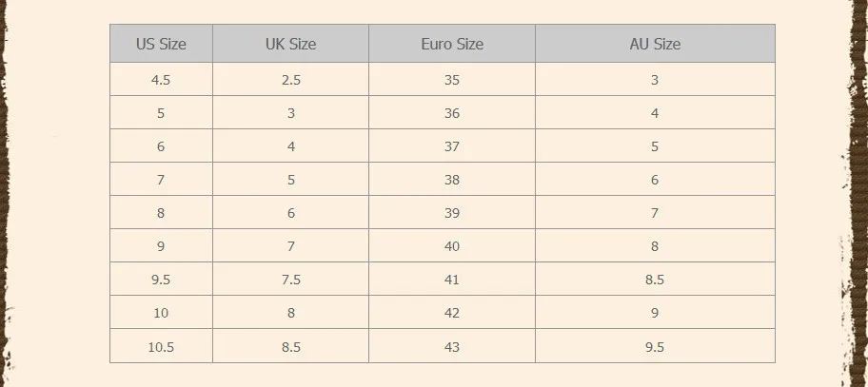
Task: Click the UK Size column header
Action: [290, 44]
